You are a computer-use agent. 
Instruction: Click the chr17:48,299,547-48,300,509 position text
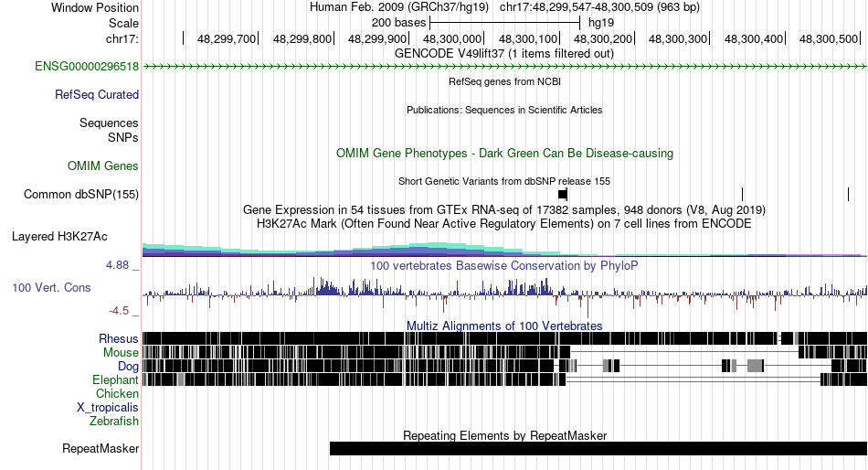(x=599, y=7)
